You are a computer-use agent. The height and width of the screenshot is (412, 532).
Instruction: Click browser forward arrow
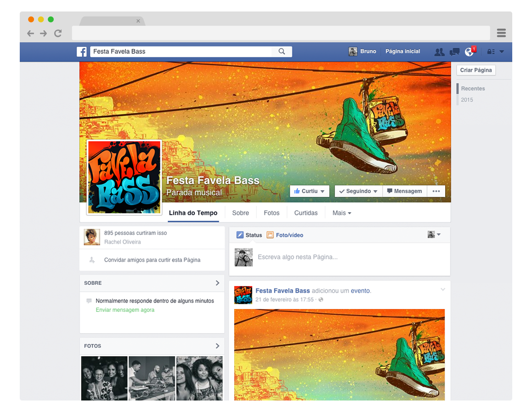pyautogui.click(x=44, y=33)
